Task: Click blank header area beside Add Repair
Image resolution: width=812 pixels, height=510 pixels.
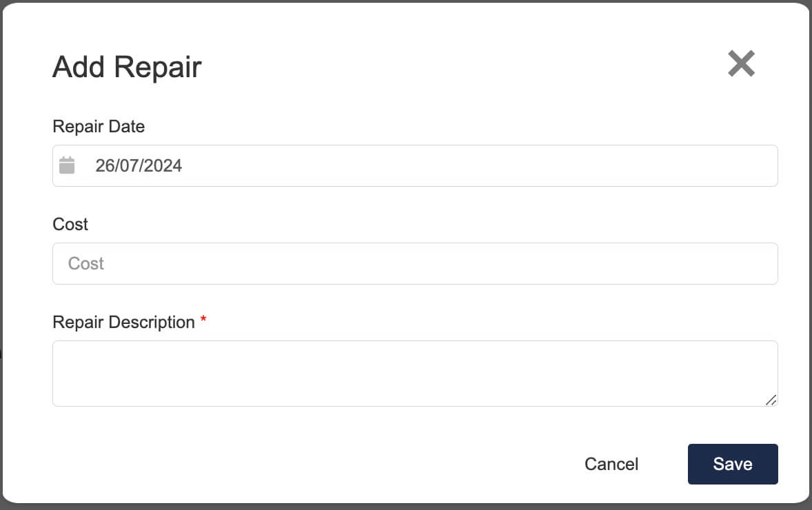Action: coord(461,67)
